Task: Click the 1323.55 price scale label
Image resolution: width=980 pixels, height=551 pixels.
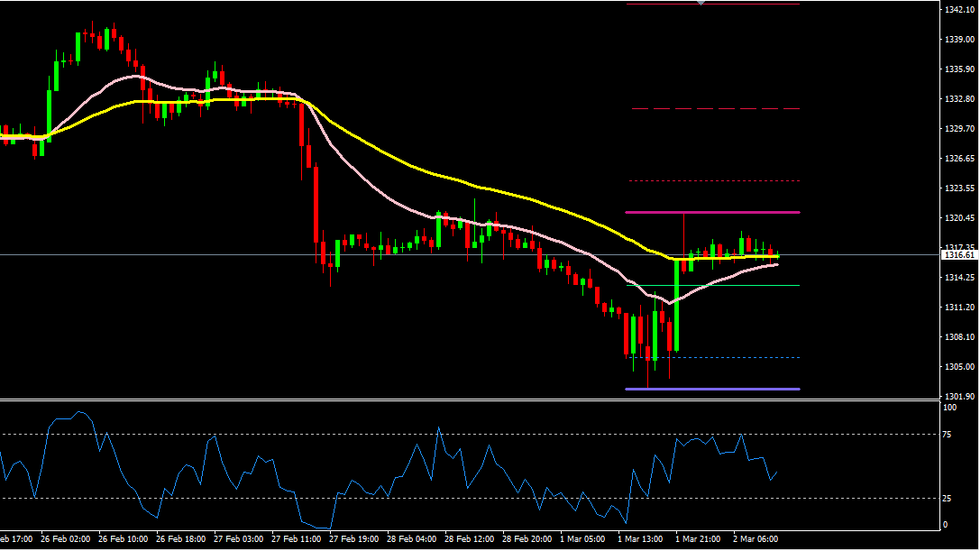Action: (x=960, y=188)
